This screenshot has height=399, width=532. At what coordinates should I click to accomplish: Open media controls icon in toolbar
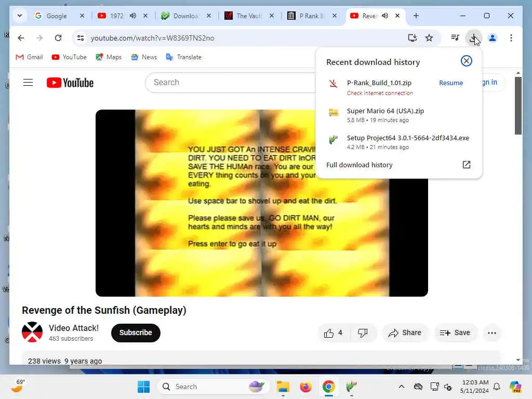coord(455,38)
